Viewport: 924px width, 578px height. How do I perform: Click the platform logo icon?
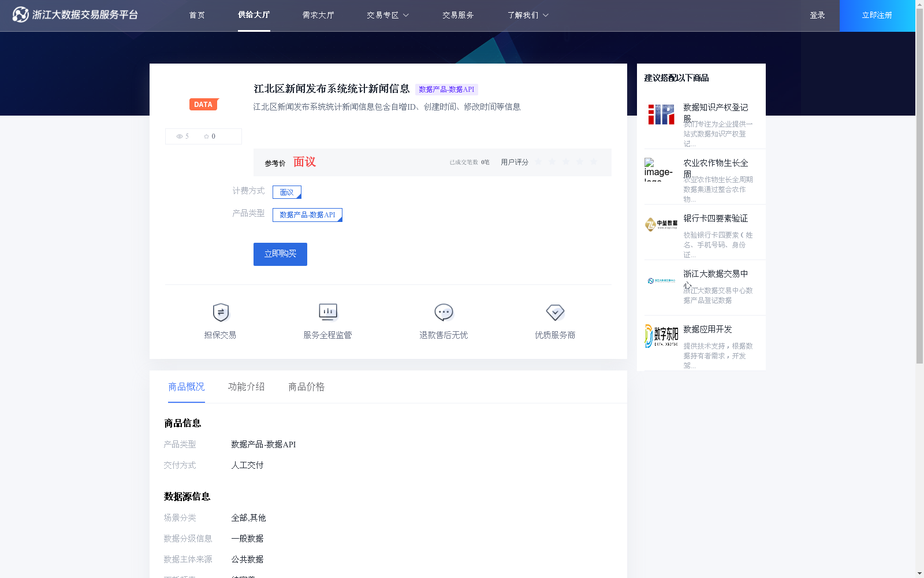[x=20, y=14]
